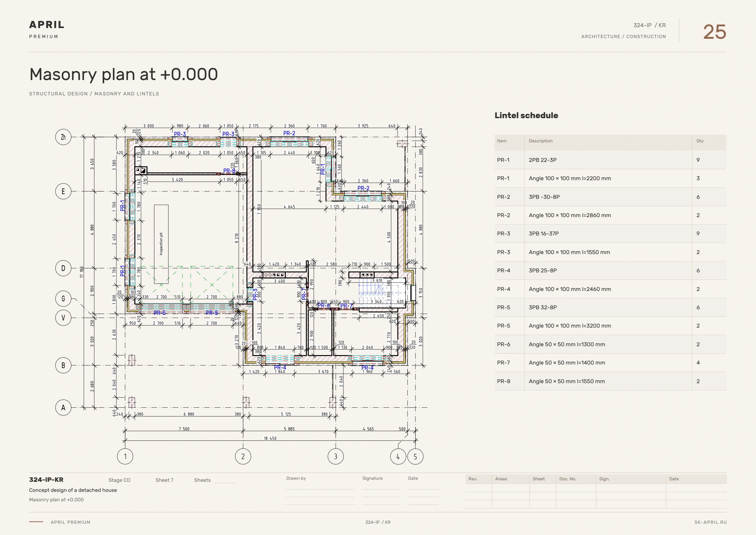This screenshot has height=535, width=756.
Task: Click the 'Sheet 7' title block text
Action: [x=164, y=480]
